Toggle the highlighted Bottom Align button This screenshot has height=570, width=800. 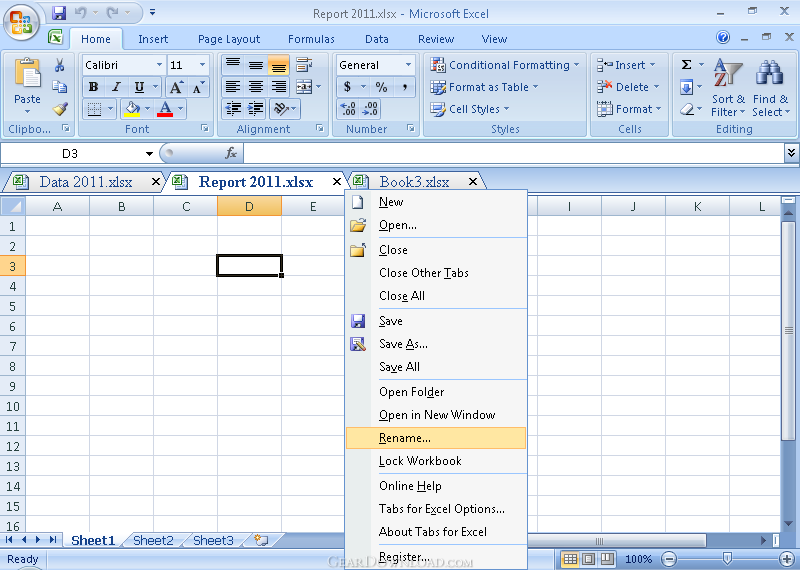[x=279, y=65]
